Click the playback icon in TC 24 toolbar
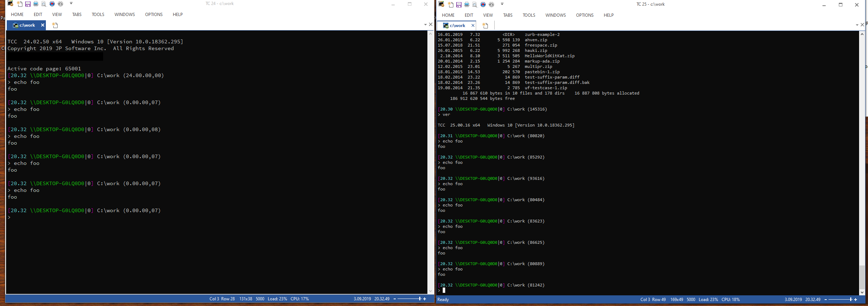 pyautogui.click(x=60, y=4)
